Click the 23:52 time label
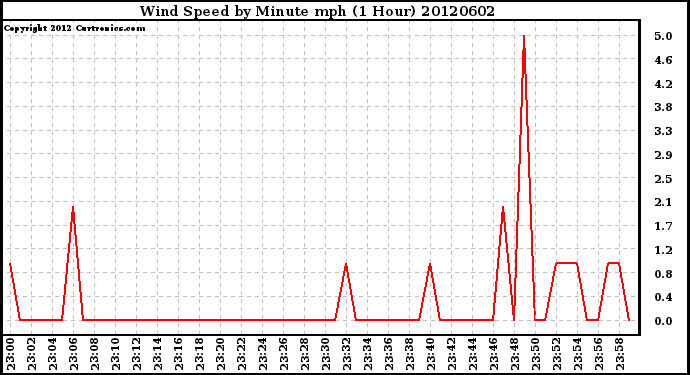The height and width of the screenshot is (375, 690). (x=557, y=354)
